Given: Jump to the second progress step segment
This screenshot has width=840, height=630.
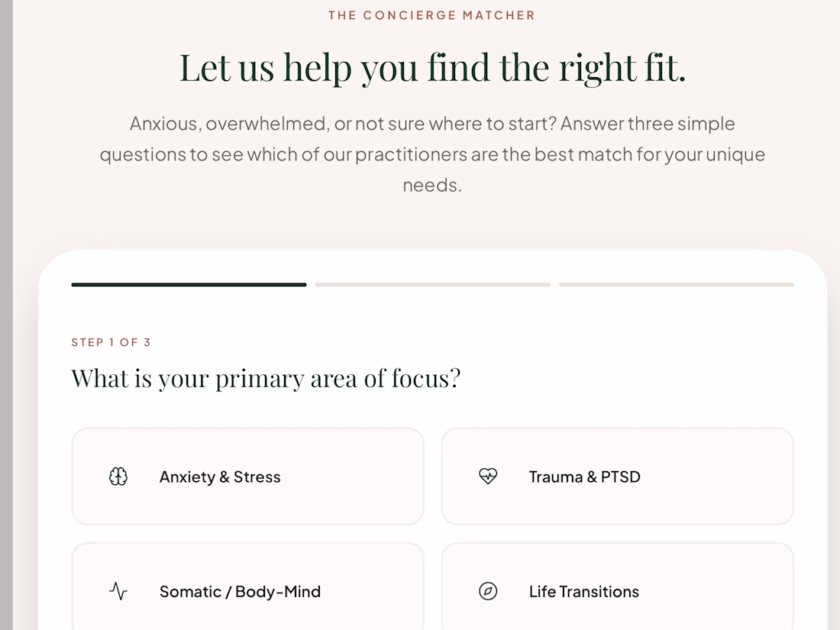Looking at the screenshot, I should click(432, 285).
